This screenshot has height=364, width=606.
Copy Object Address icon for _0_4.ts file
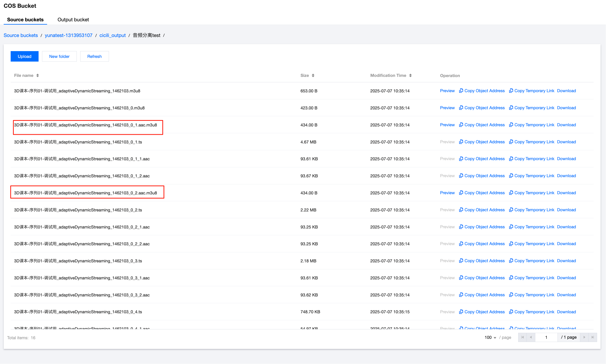461,312
